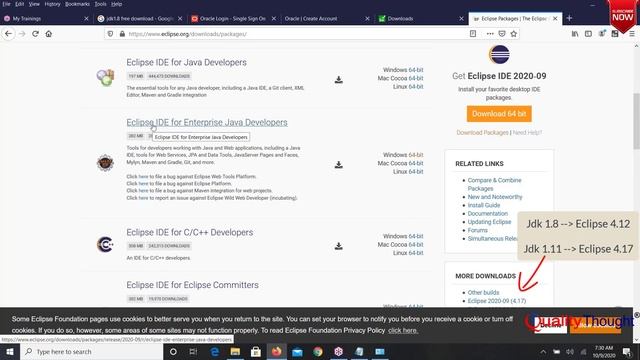The image size is (640, 360).
Task: Open Need Help? link
Action: [x=527, y=133]
